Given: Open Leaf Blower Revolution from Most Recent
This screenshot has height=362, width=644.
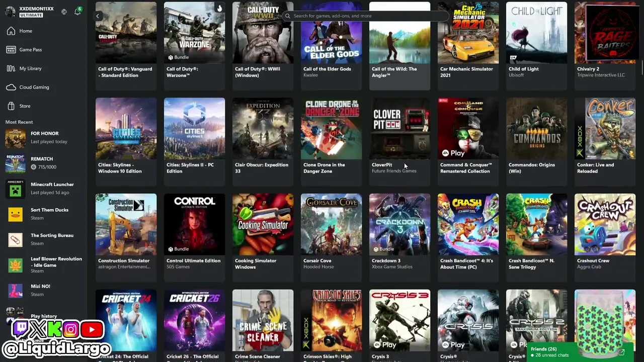Looking at the screenshot, I should click(44, 265).
